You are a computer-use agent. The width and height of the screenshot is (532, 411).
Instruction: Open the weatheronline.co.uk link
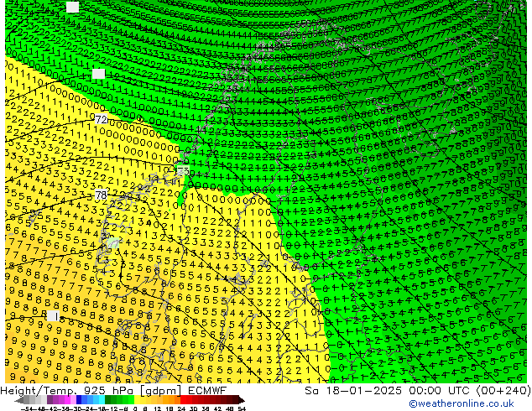[x=462, y=403]
